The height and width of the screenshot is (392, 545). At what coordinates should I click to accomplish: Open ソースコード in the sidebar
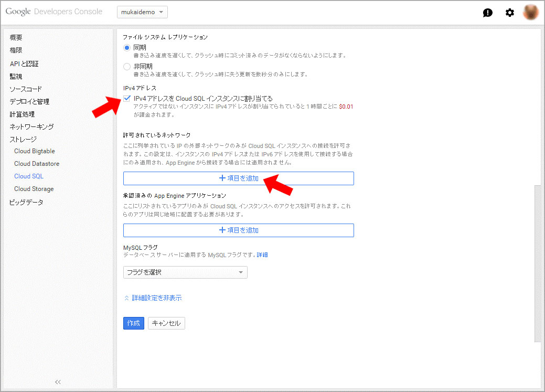click(25, 89)
